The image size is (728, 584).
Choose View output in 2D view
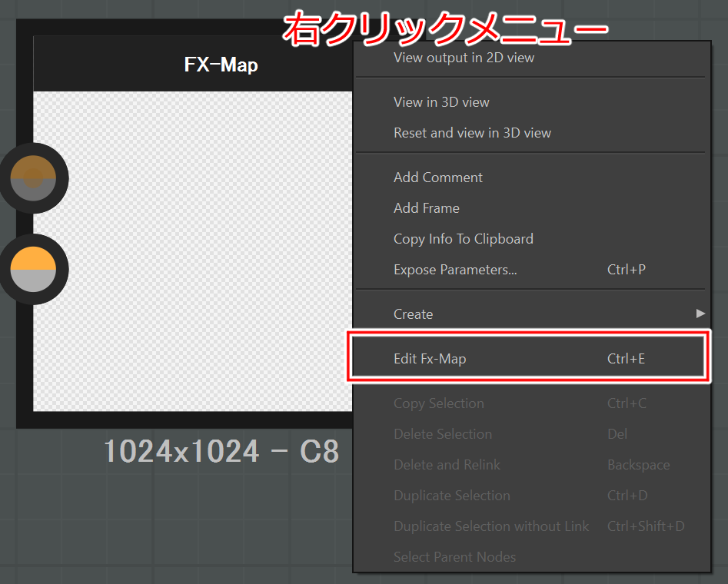530,58
